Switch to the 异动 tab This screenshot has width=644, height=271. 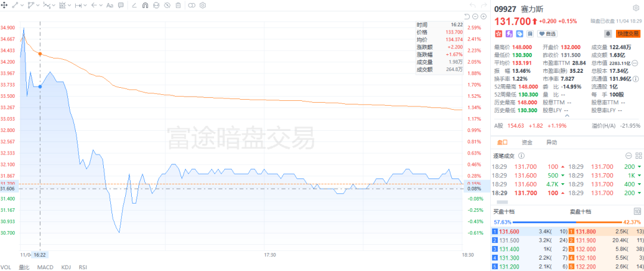(x=552, y=142)
